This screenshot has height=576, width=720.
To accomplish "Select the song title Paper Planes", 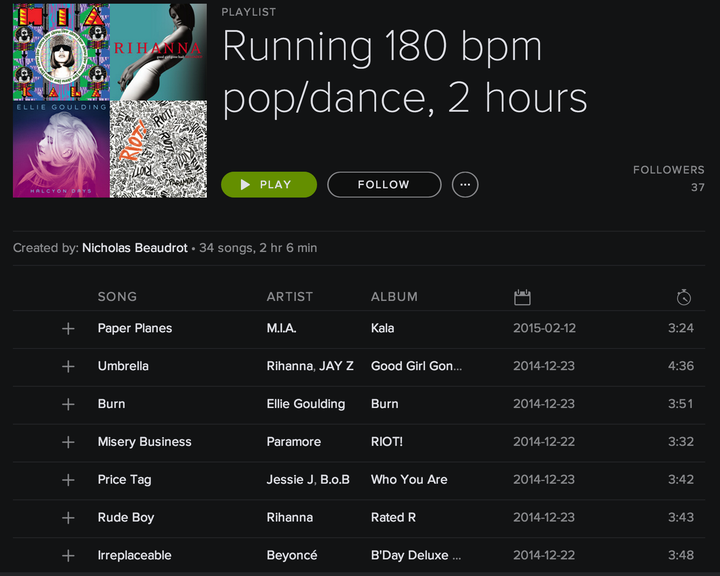I will coord(135,328).
